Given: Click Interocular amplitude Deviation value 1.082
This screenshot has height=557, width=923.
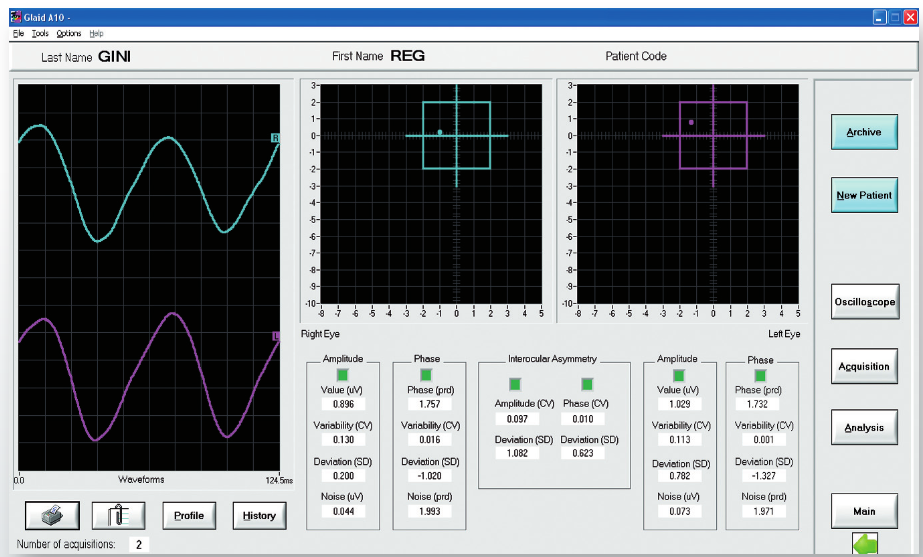Looking at the screenshot, I should point(517,453).
